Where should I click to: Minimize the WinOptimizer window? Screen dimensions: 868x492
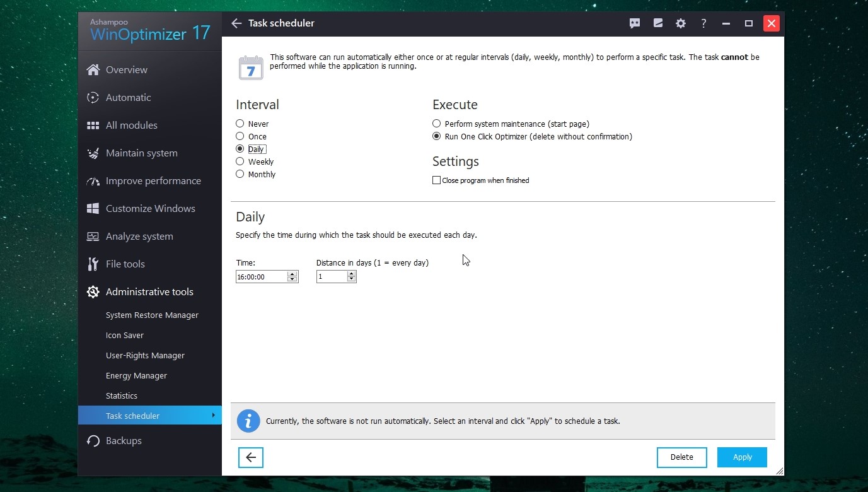726,23
